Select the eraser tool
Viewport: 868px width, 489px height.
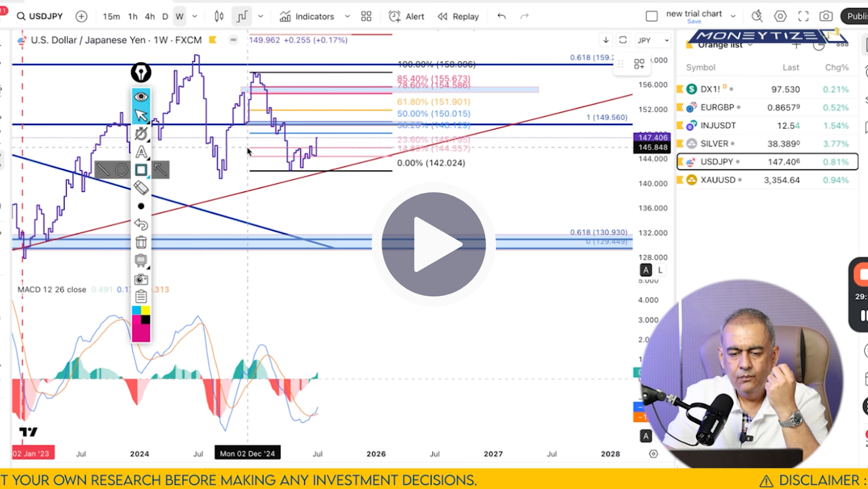141,188
